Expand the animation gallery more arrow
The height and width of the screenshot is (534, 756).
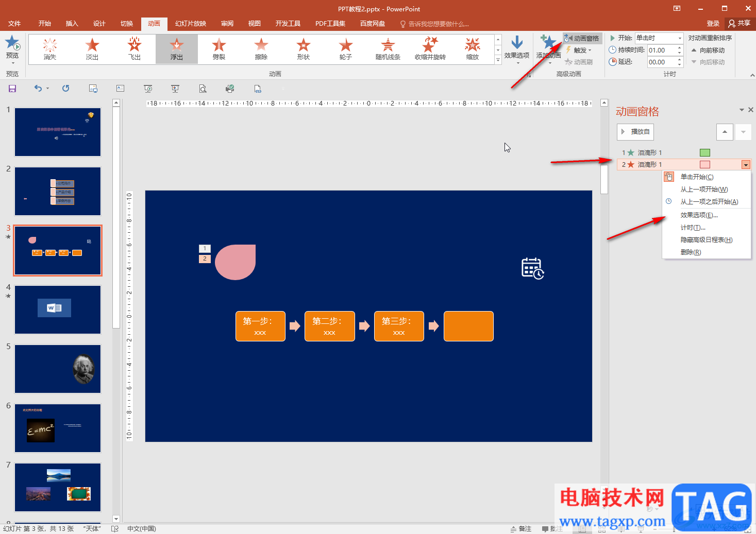click(498, 60)
